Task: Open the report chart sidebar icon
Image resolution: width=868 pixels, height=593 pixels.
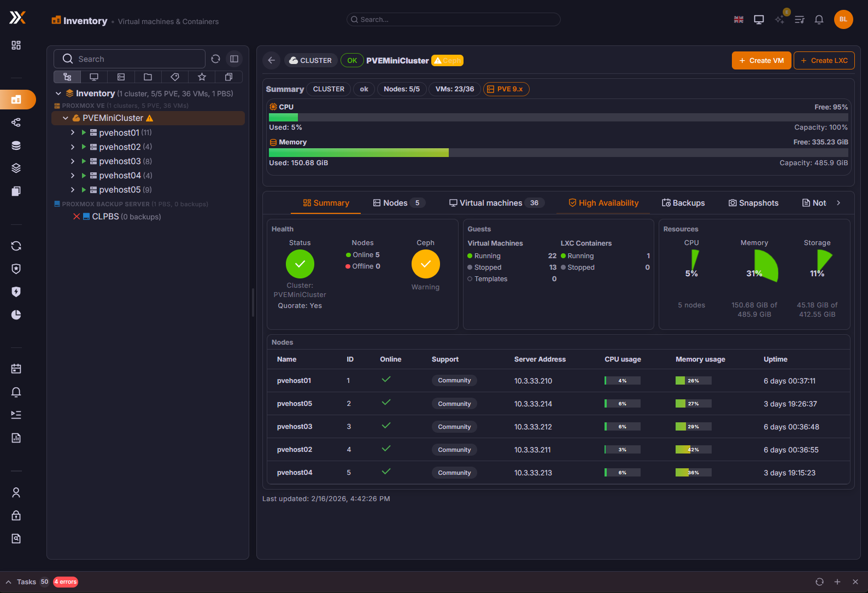Action: coord(16,438)
